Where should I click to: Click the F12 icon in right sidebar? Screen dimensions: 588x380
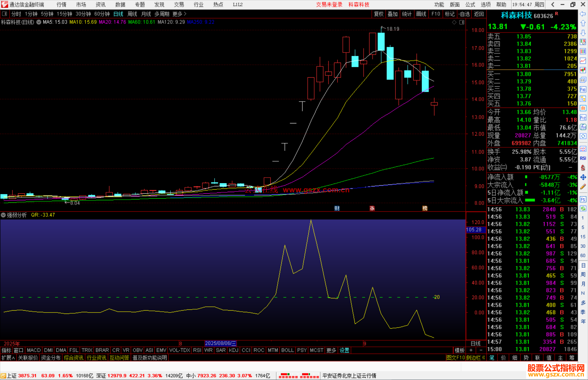coord(583,118)
